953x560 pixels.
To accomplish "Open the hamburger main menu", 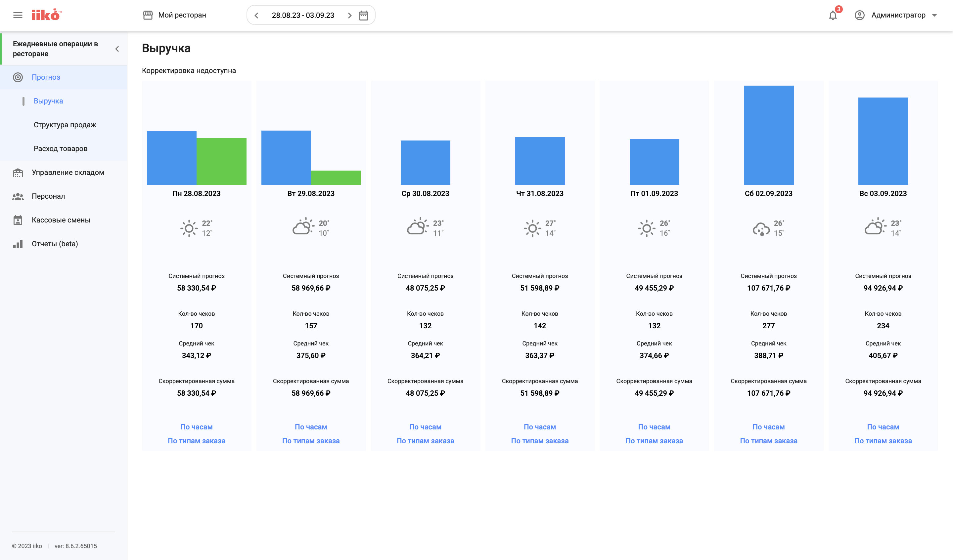I will point(18,15).
